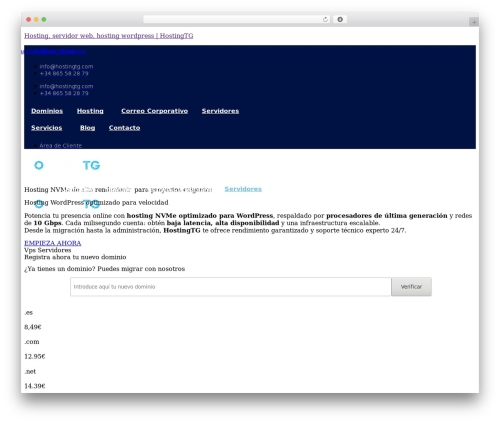Click the Hosting WordPress optimizado para velocidad heading

[96, 202]
